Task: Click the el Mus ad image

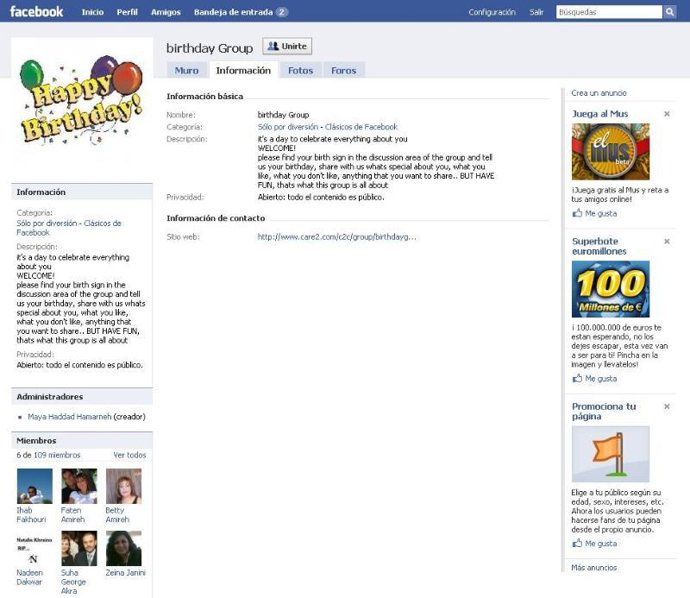Action: point(610,151)
